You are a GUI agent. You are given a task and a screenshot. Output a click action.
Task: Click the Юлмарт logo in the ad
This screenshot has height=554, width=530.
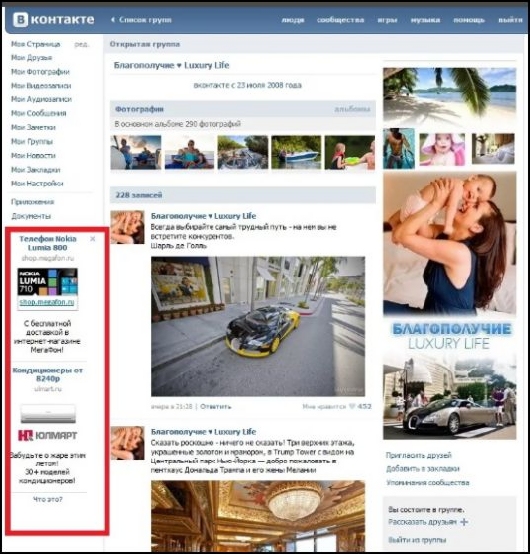pyautogui.click(x=48, y=435)
